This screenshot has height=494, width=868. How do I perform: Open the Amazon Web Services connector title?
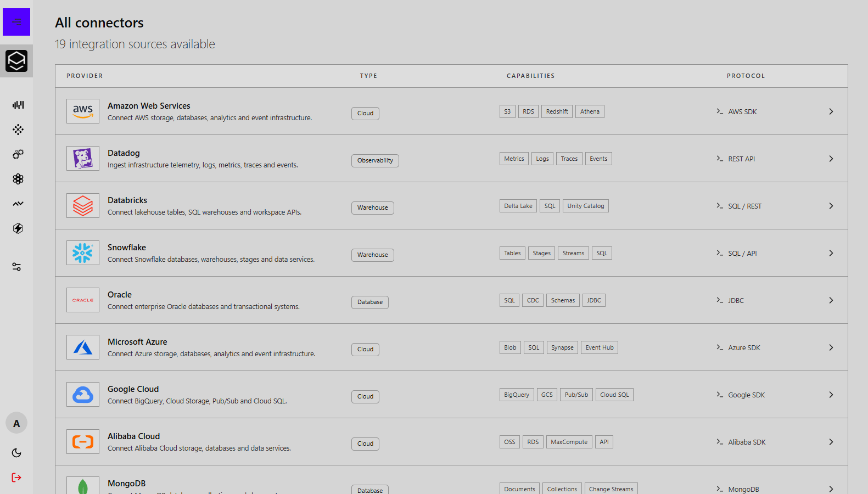pos(149,106)
